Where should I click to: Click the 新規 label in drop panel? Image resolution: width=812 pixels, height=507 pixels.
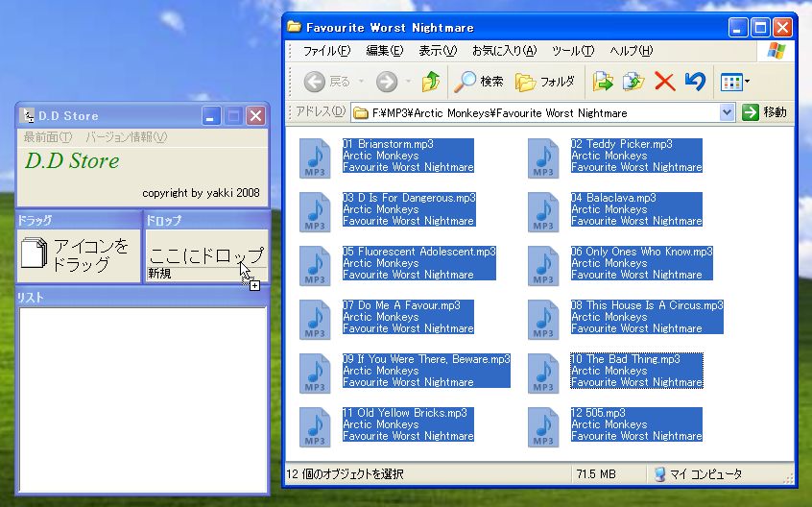point(159,274)
